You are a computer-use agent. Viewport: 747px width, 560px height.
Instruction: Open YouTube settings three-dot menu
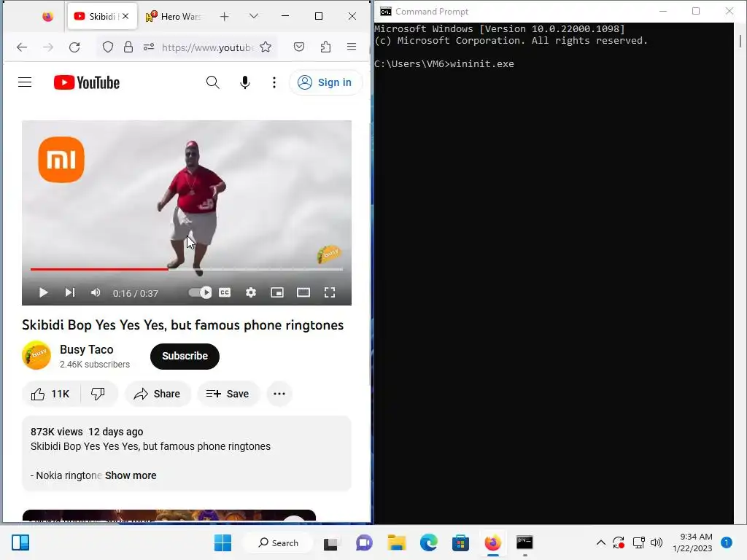(274, 82)
